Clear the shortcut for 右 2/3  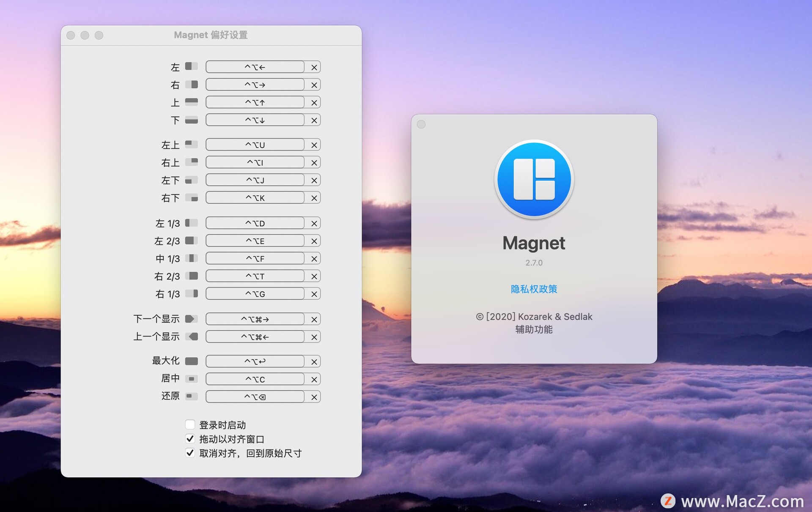point(314,277)
